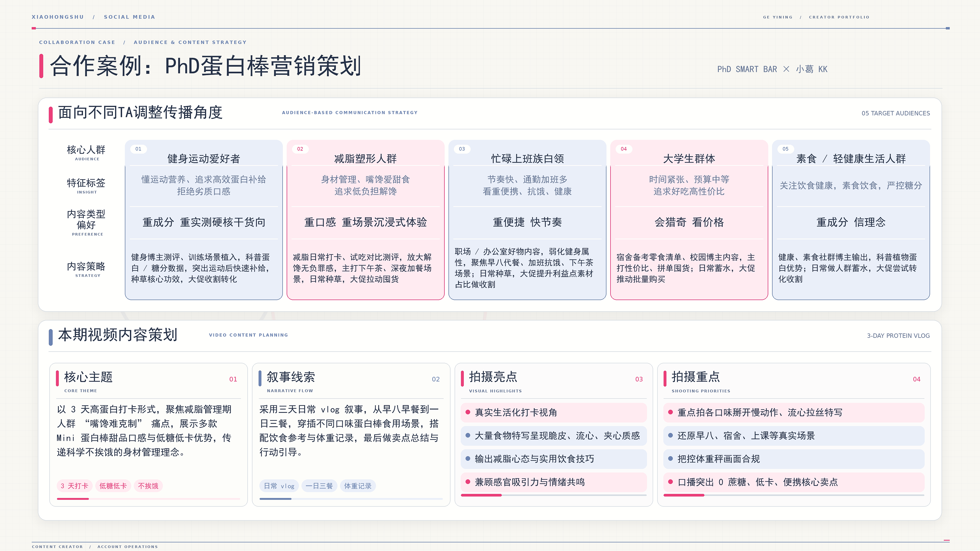Viewport: 980px width, 551px height.
Task: Click AUDIENCE-BASED COMMUNICATION STRATEGY subtitle
Action: tap(350, 112)
